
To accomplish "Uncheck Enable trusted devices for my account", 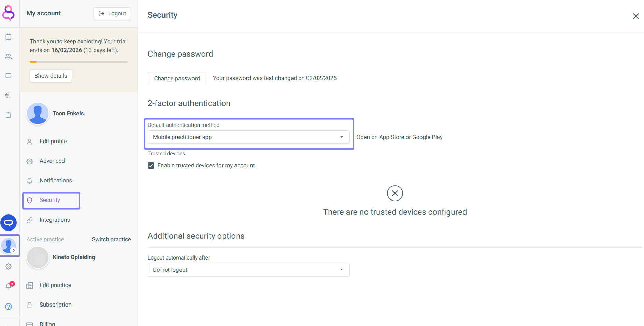I will 151,166.
